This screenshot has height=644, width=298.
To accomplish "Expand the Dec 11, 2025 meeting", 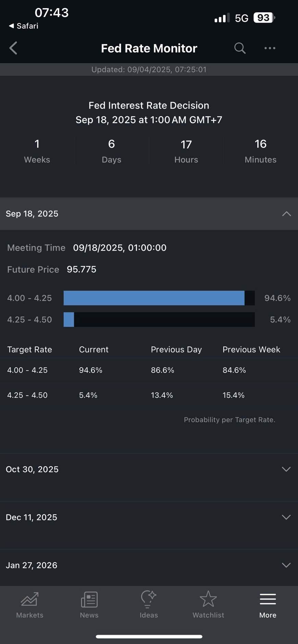I will pos(286,517).
